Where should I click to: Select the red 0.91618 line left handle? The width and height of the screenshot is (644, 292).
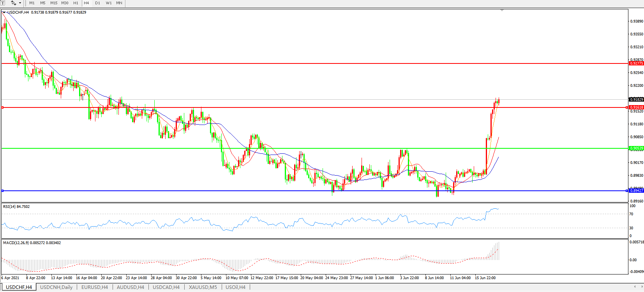pos(3,107)
